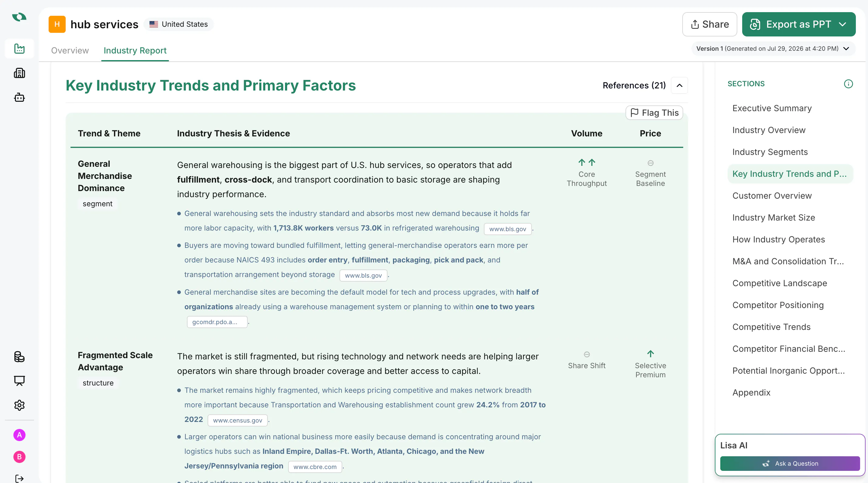
Task: Click the United States flag chip
Action: tap(179, 24)
